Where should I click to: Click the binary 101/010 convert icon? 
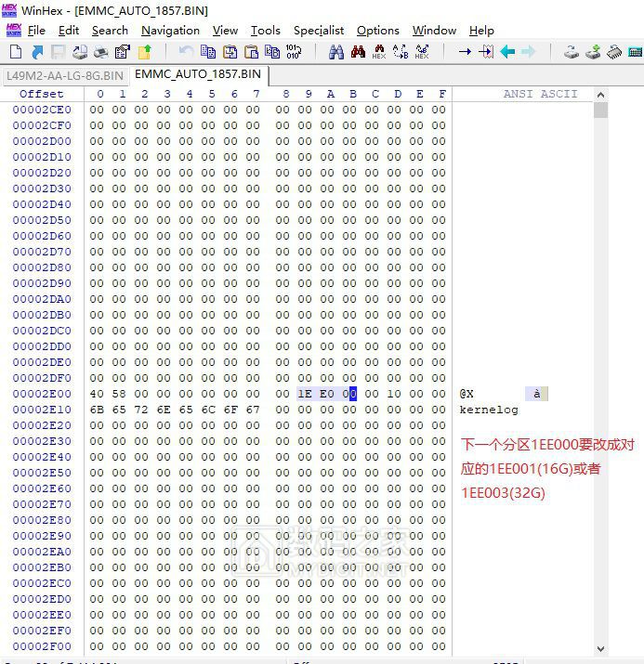294,52
